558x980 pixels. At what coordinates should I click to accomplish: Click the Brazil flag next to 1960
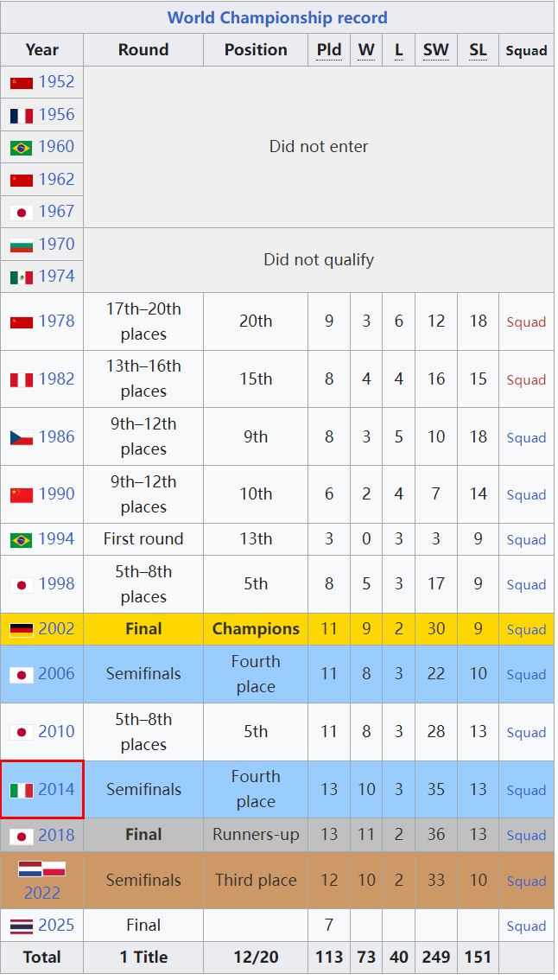[x=22, y=148]
